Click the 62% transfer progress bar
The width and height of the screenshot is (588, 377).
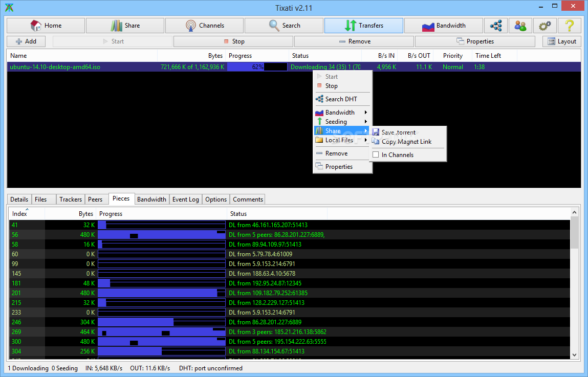point(257,67)
